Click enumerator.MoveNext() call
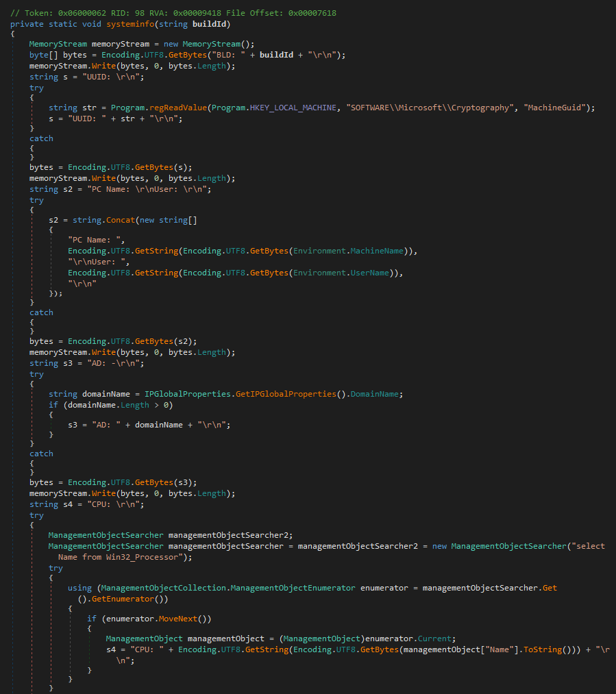This screenshot has width=616, height=694. click(156, 619)
